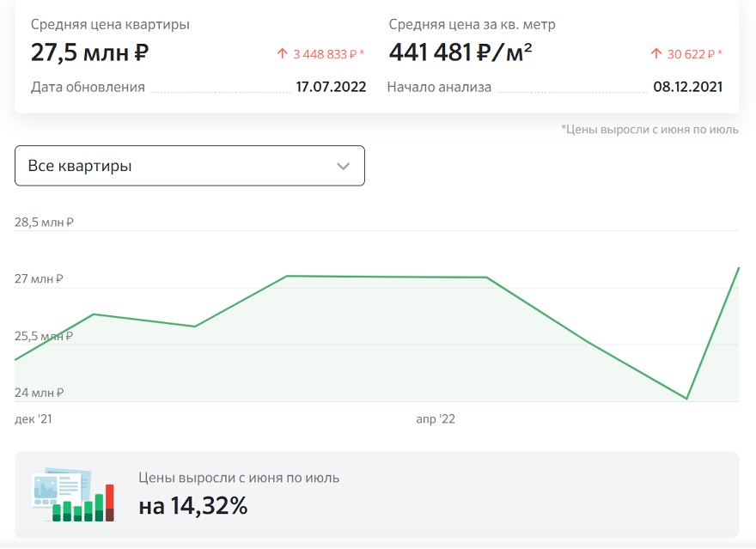Screen dimensions: 756x549
Task: Open the 'Все квартиры' dropdown
Action: coord(190,166)
